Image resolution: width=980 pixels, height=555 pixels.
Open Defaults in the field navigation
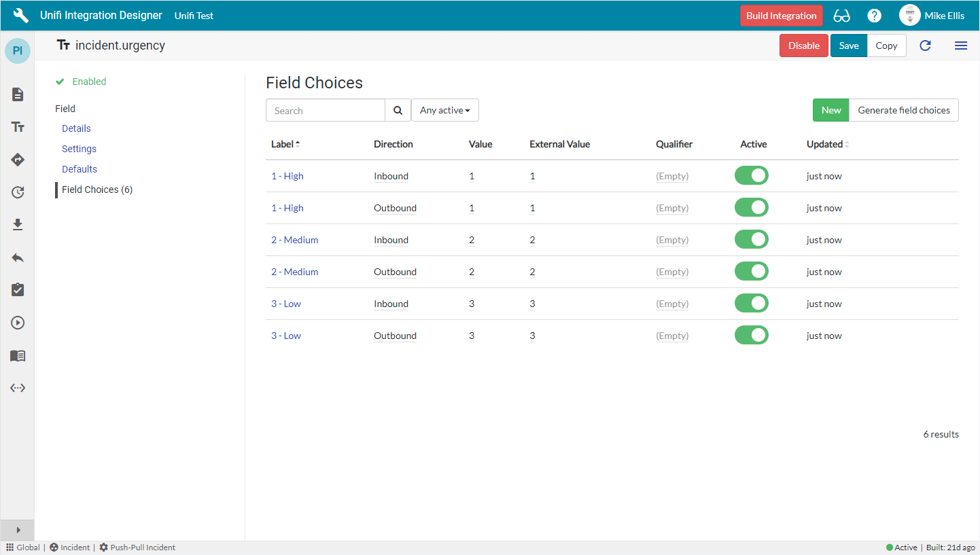80,169
